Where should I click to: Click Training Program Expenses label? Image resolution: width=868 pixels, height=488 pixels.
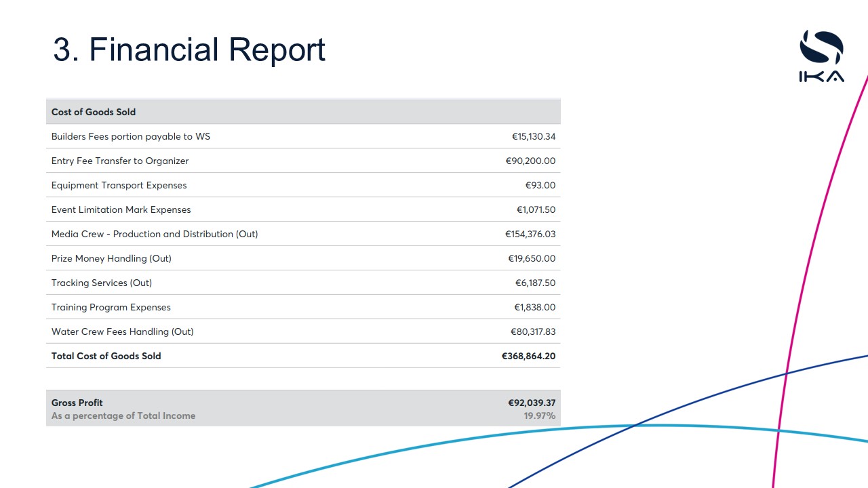111,307
